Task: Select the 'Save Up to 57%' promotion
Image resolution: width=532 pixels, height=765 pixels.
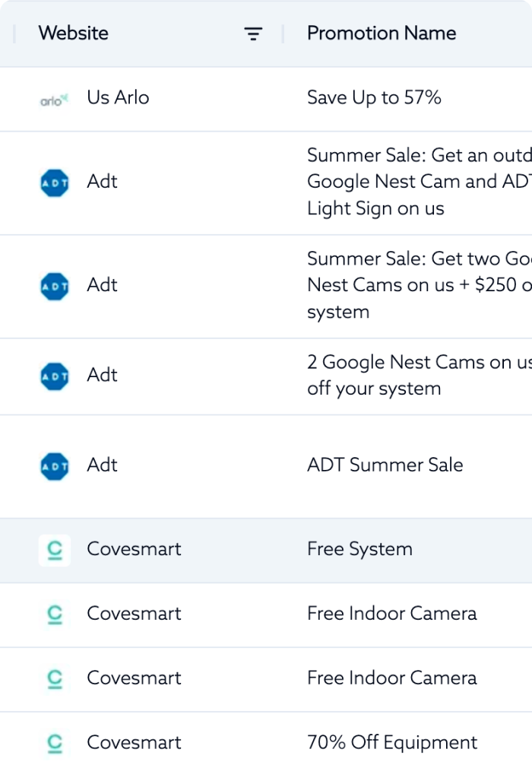Action: click(374, 97)
